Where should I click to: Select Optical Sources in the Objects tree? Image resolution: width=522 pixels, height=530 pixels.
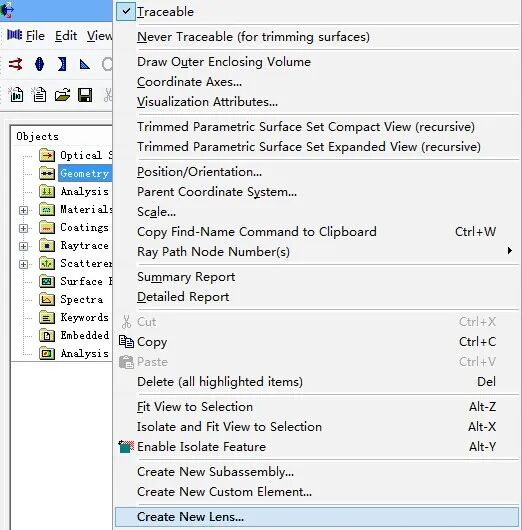click(86, 155)
